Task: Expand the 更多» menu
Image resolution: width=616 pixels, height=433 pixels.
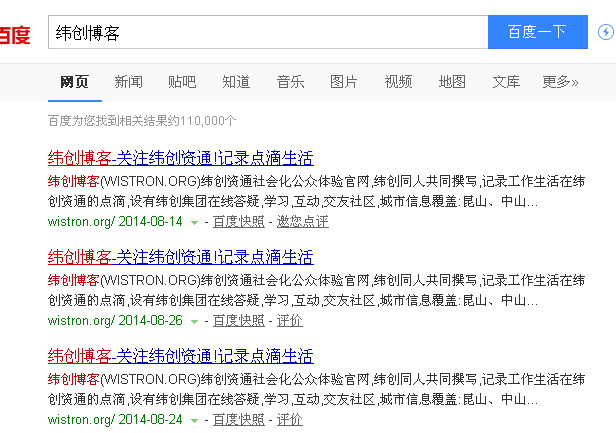Action: coord(560,82)
